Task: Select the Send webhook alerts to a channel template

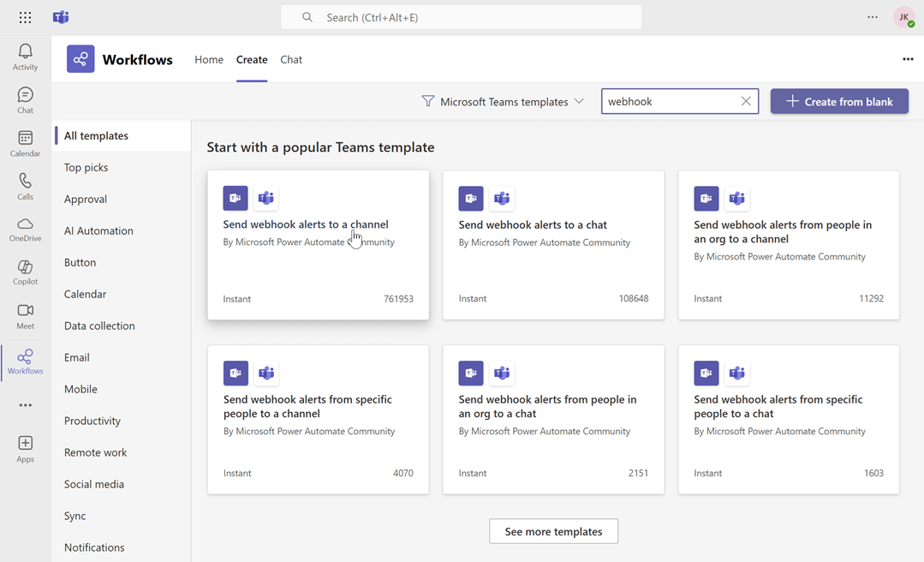Action: [318, 244]
